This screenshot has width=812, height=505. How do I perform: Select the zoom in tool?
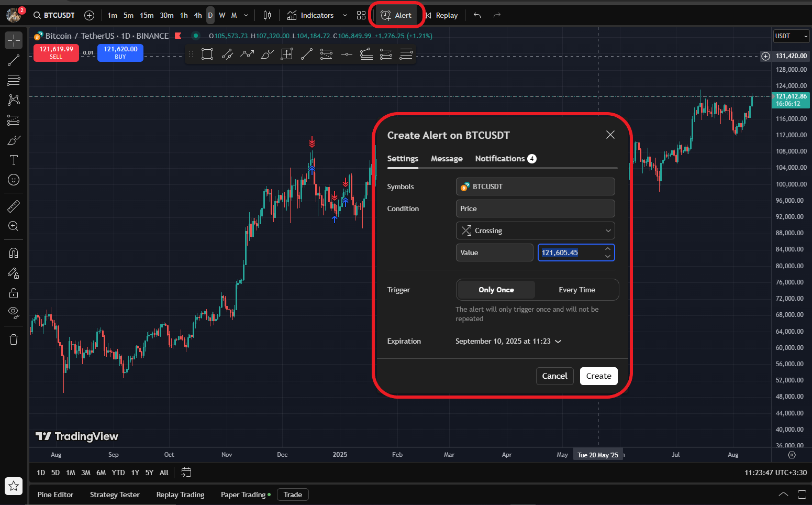(x=14, y=226)
